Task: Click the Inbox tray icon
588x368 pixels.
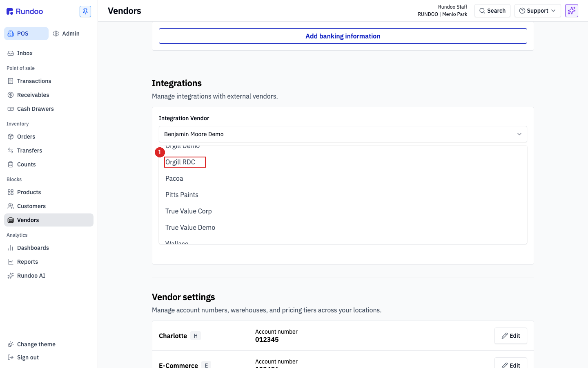Action: point(11,53)
